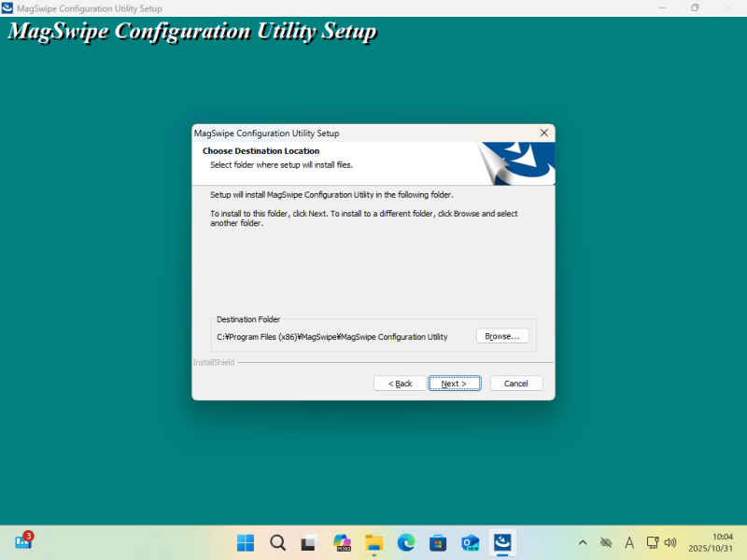Close the setup dialog with X
This screenshot has height=560, width=747.
click(x=543, y=133)
